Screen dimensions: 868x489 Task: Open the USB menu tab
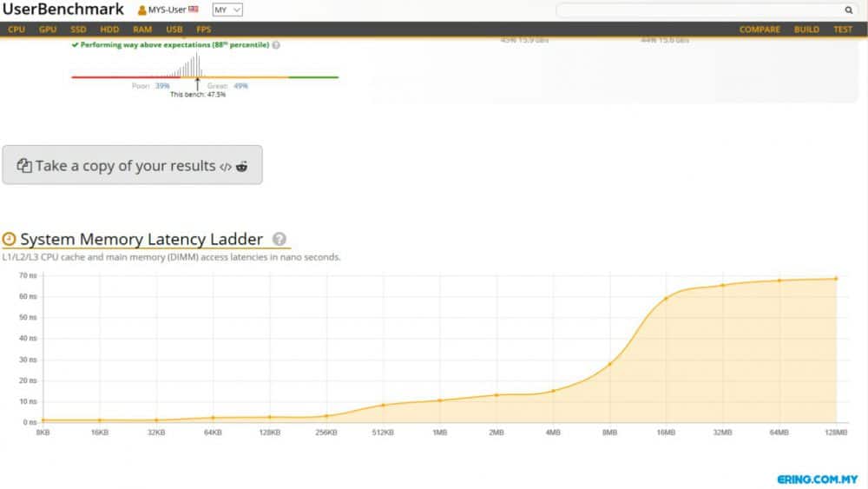[x=174, y=30]
